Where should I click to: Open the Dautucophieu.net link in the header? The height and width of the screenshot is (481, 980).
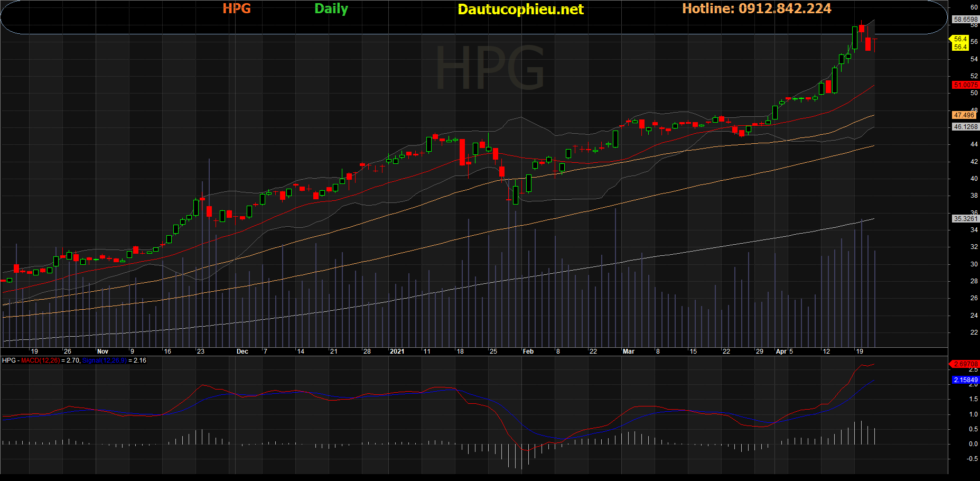(x=520, y=10)
